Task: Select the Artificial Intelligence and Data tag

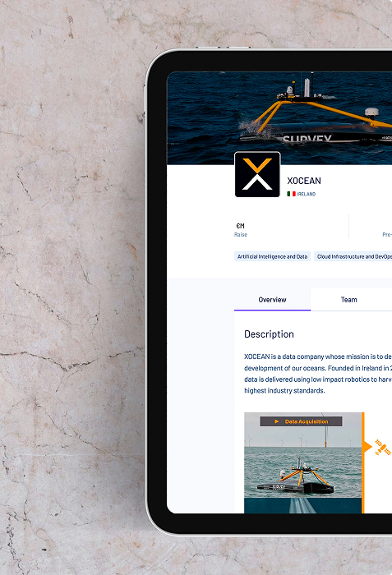Action: click(272, 256)
